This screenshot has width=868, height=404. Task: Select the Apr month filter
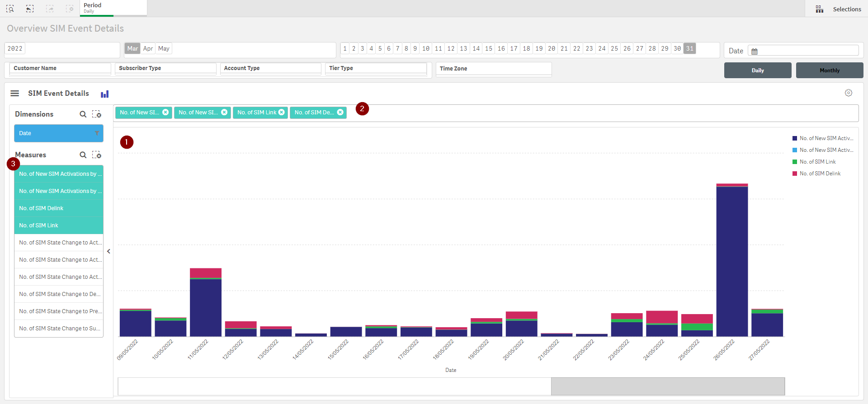pyautogui.click(x=148, y=48)
